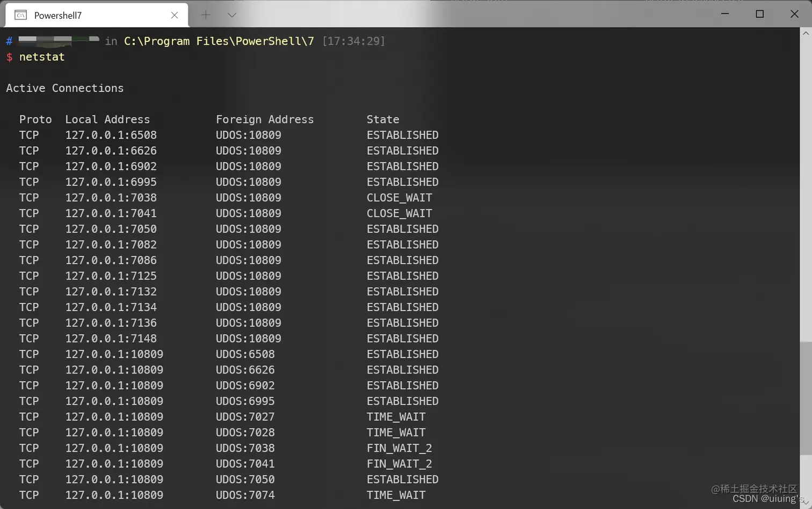The width and height of the screenshot is (812, 509).
Task: Open the new tab profile dropdown
Action: 231,15
